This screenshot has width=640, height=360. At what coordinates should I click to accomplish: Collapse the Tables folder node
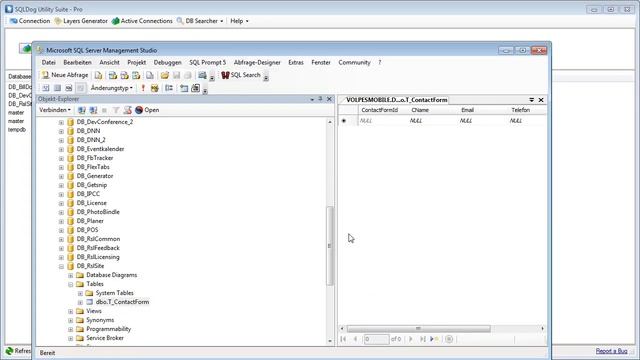click(x=71, y=284)
